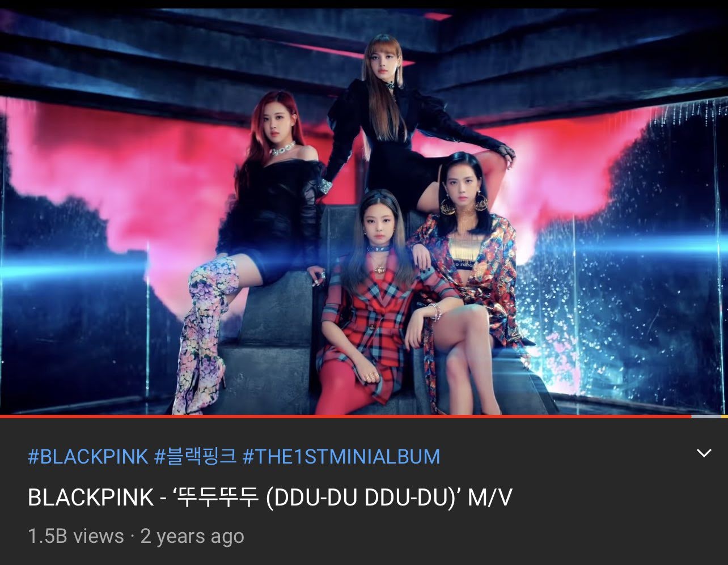This screenshot has width=728, height=565.
Task: Tap the video frame to show player controls
Action: (x=364, y=211)
